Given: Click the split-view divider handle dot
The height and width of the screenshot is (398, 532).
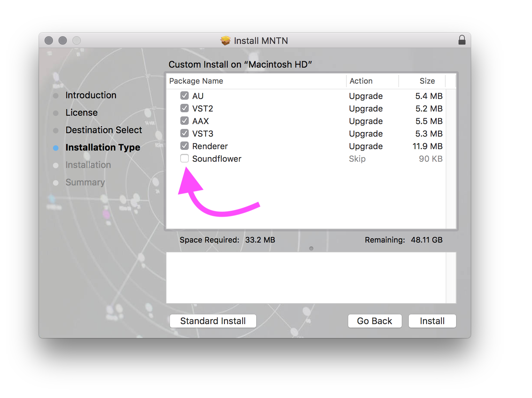Looking at the screenshot, I should [311, 248].
